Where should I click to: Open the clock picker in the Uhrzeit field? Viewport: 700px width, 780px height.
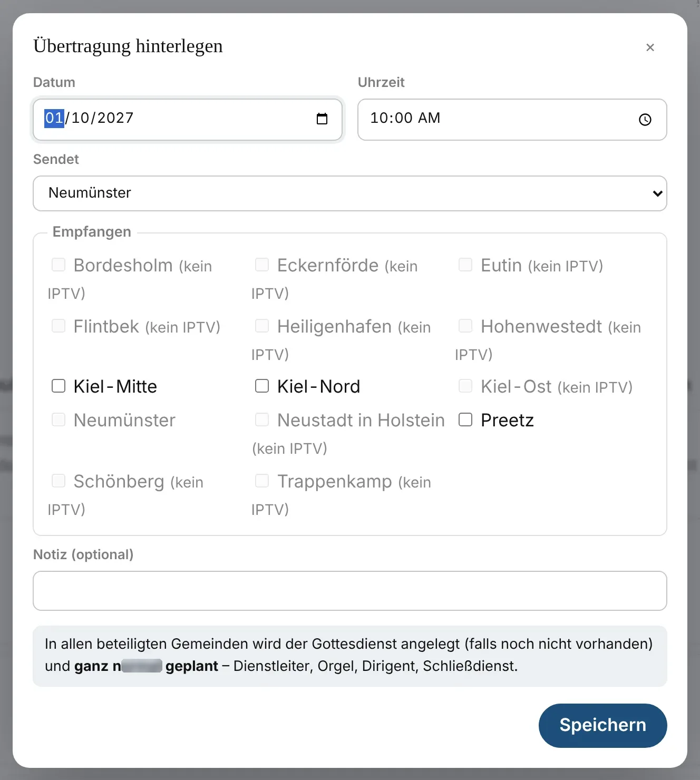click(645, 120)
